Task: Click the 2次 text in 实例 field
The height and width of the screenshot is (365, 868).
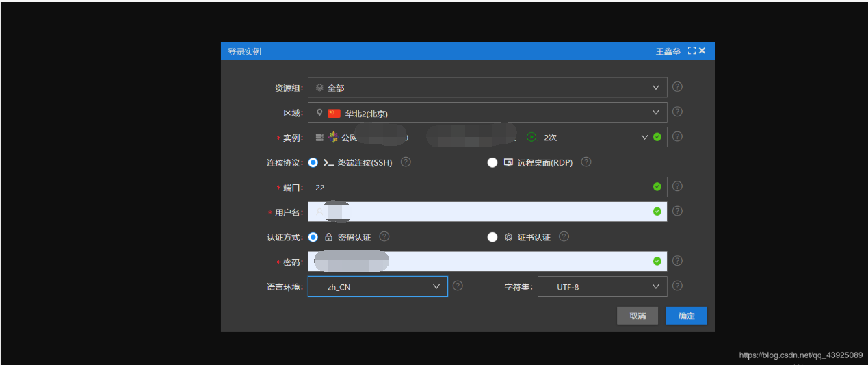Action: pos(551,138)
